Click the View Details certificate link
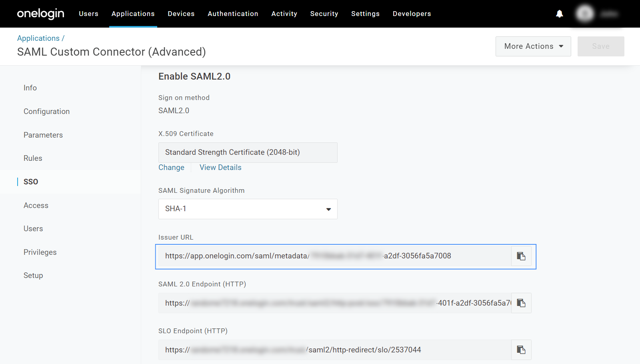 point(220,168)
